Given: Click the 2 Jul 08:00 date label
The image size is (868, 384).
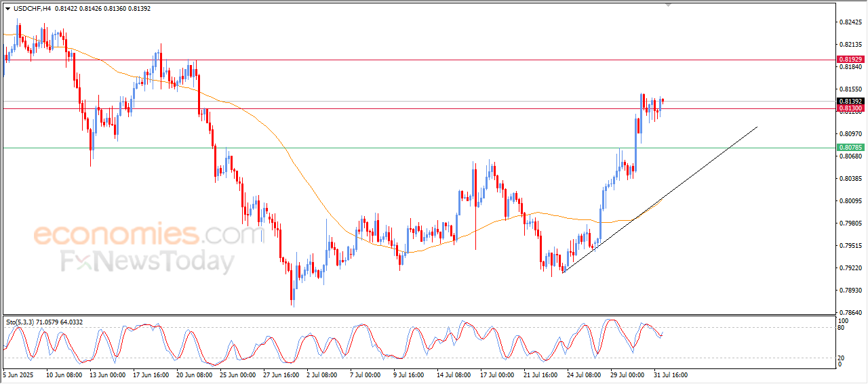Looking at the screenshot, I should 321,375.
